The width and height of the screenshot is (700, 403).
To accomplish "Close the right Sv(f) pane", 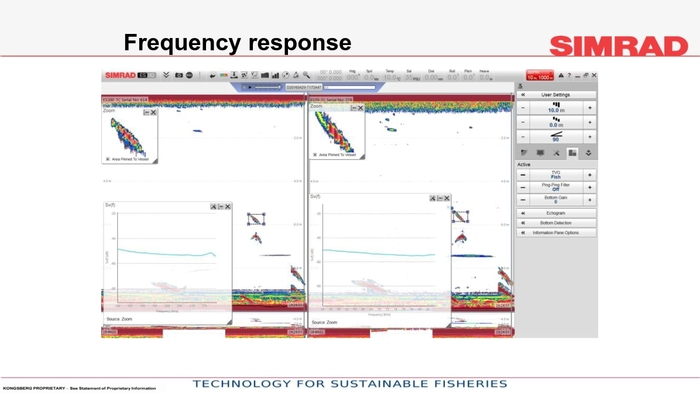I will (447, 198).
